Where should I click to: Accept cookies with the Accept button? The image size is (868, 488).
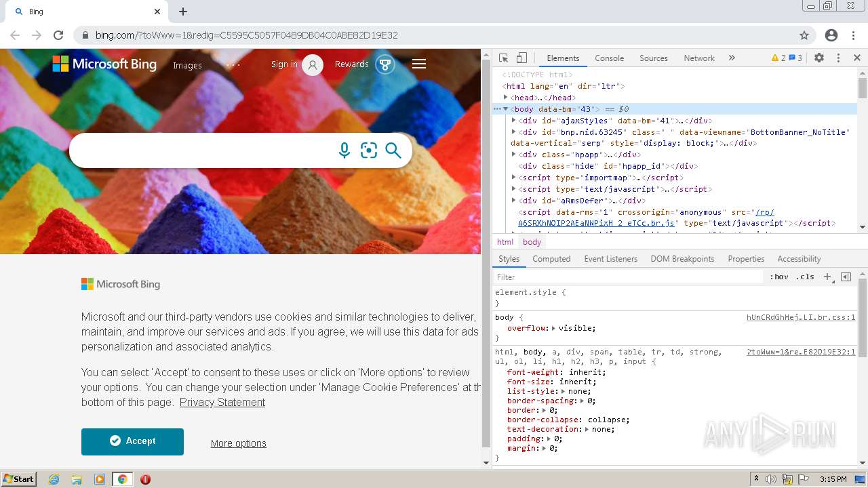132,441
